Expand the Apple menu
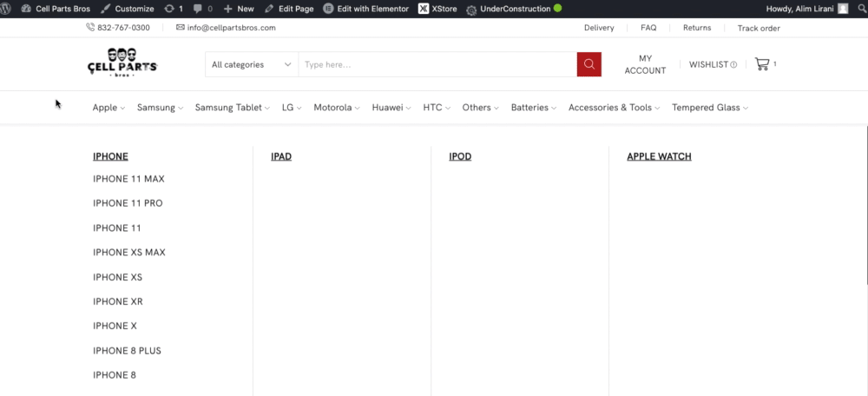 click(108, 108)
